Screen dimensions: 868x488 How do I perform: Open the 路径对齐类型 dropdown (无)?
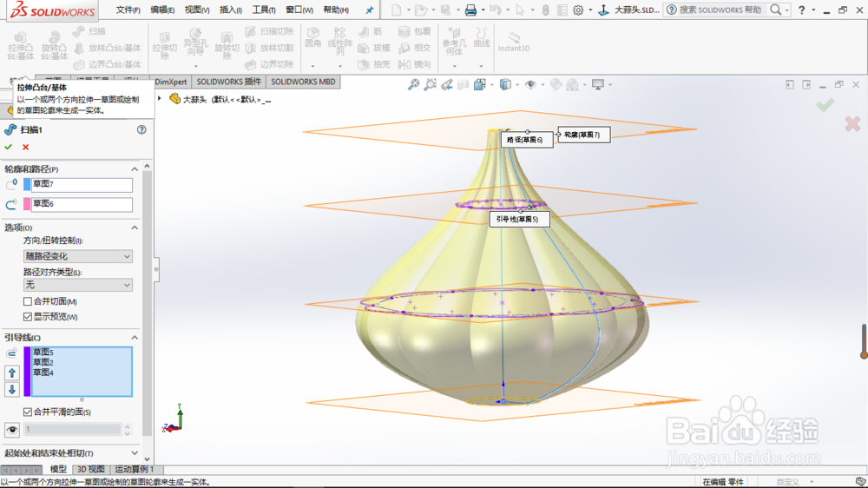(78, 285)
